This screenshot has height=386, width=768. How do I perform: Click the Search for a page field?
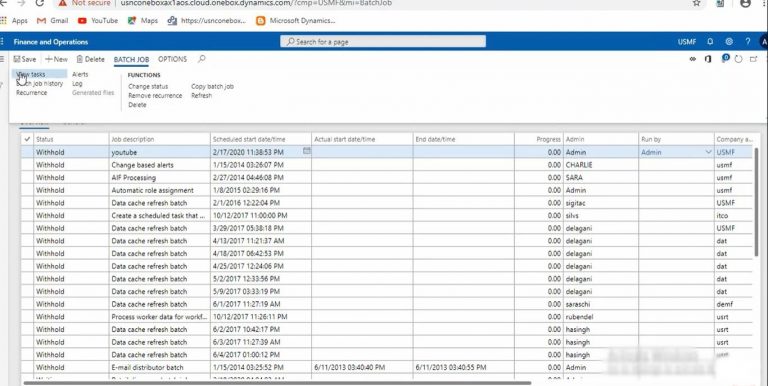pos(383,42)
